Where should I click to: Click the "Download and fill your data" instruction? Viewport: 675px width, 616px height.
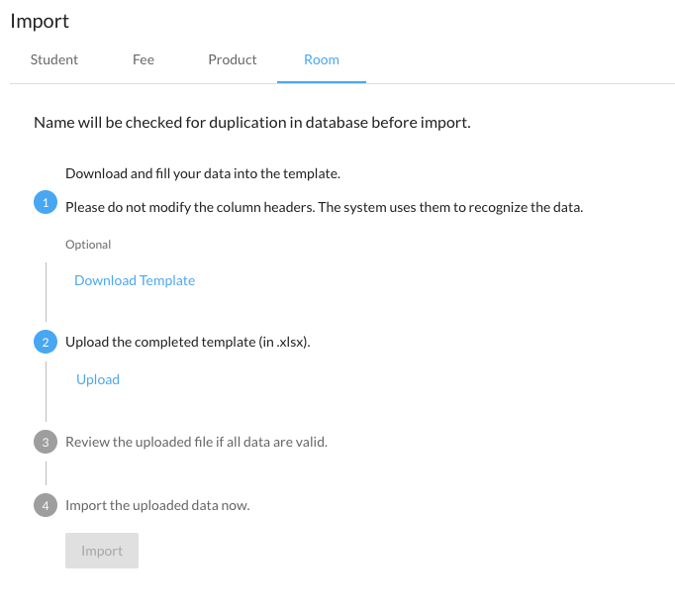point(203,173)
